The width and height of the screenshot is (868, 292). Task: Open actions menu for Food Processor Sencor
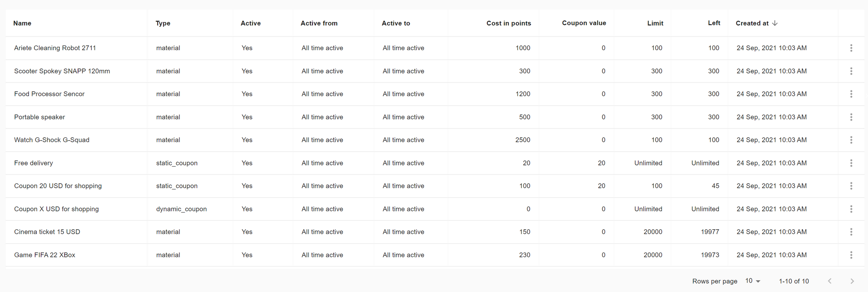pyautogui.click(x=851, y=94)
